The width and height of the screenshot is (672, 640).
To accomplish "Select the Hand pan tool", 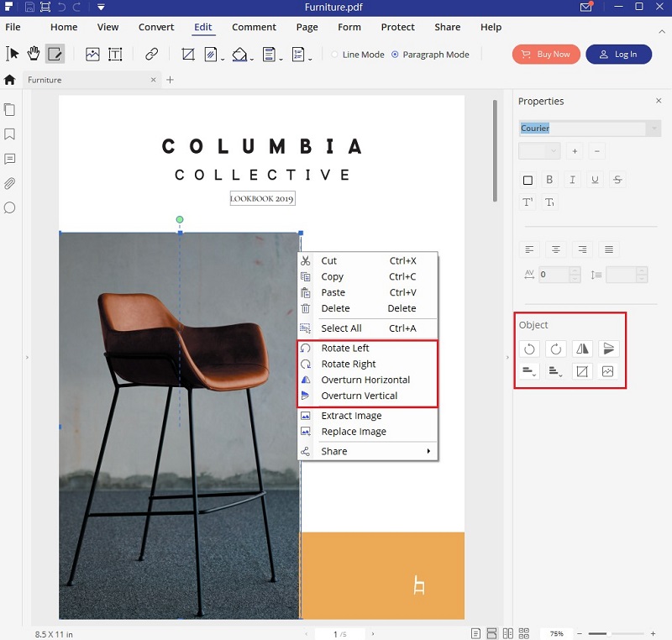I will (x=34, y=54).
